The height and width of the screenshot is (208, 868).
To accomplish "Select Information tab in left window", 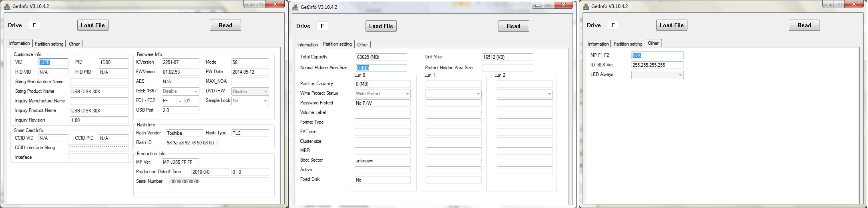I will [x=20, y=43].
